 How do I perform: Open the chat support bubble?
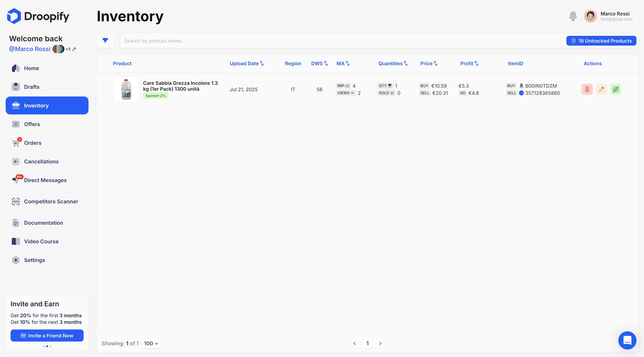click(627, 340)
